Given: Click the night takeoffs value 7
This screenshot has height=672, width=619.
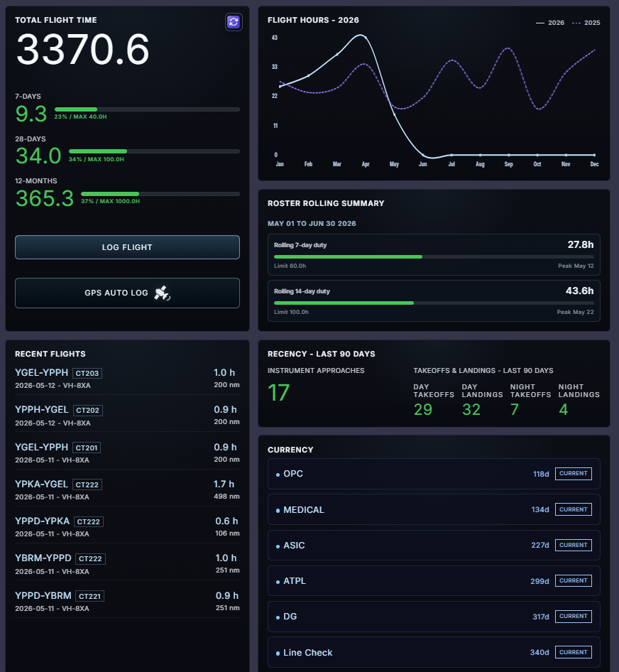Looking at the screenshot, I should pyautogui.click(x=515, y=410).
